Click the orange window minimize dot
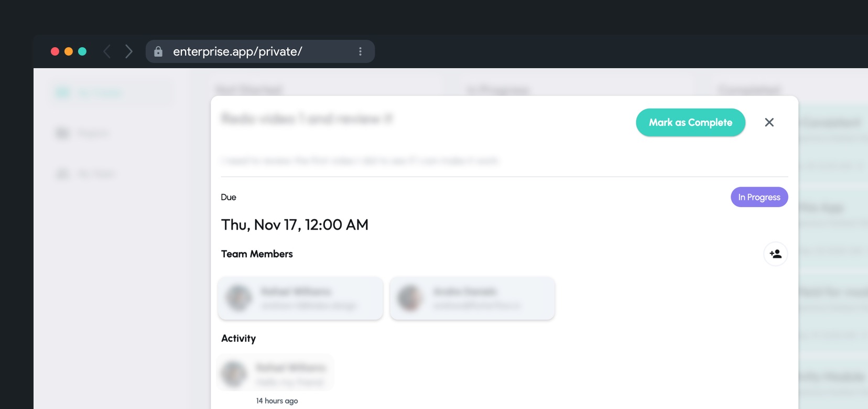This screenshot has width=868, height=409. 68,51
